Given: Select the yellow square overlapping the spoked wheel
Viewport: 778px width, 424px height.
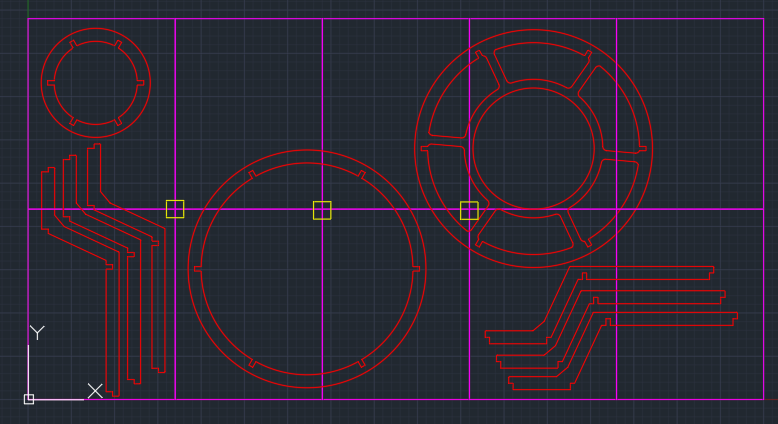Looking at the screenshot, I should 469,210.
